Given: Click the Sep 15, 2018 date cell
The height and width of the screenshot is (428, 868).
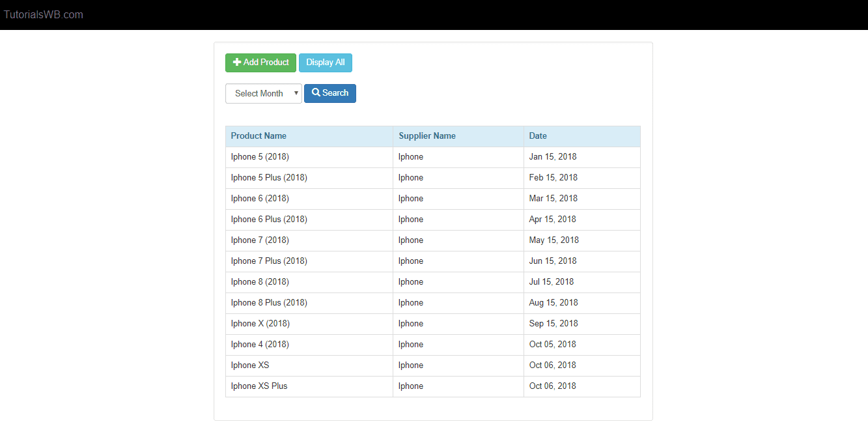Looking at the screenshot, I should pos(582,324).
